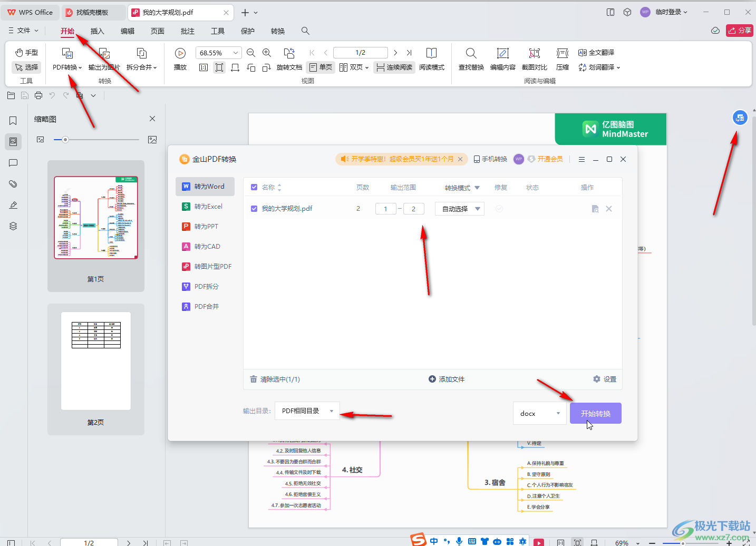Toggle select-all checkbox next to 名称

click(x=254, y=188)
